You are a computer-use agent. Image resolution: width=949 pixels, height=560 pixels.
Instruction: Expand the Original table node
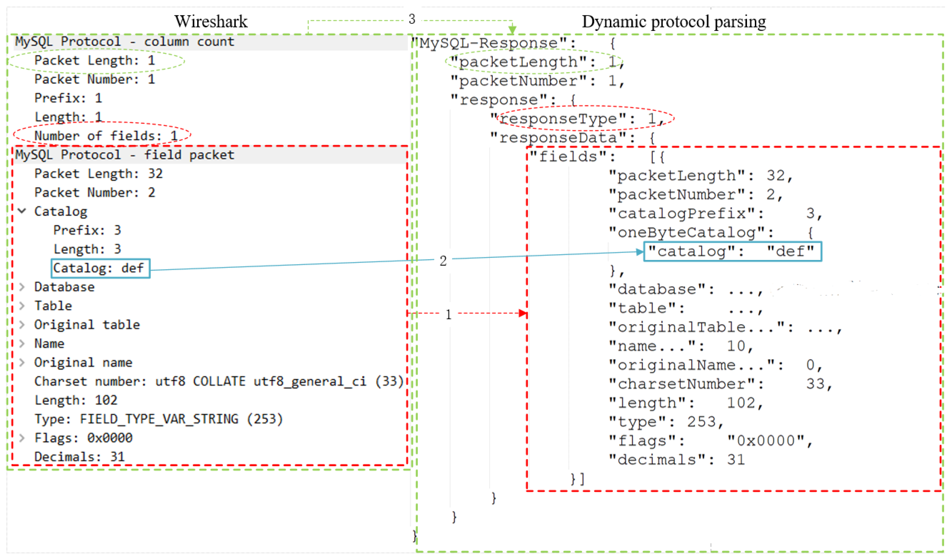pos(22,325)
